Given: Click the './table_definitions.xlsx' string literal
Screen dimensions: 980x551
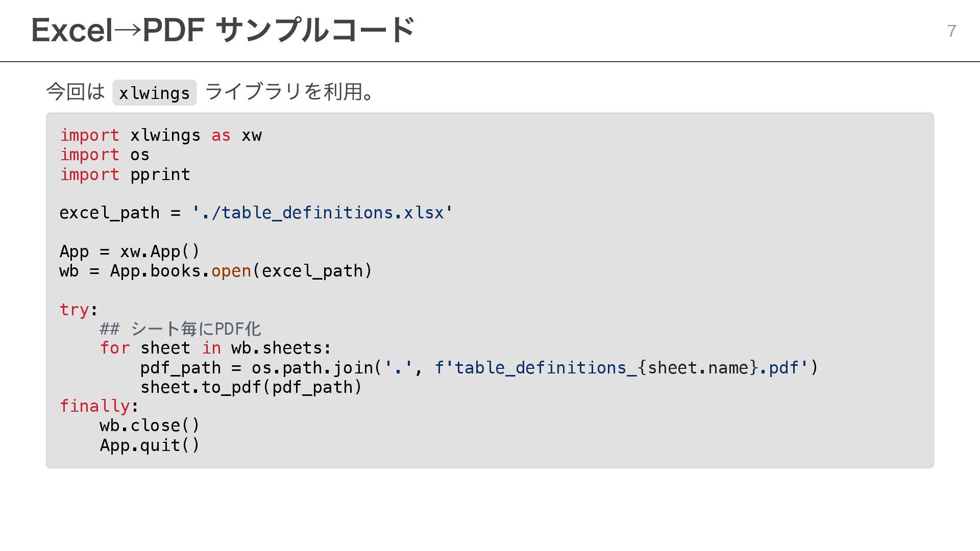Looking at the screenshot, I should pos(322,213).
